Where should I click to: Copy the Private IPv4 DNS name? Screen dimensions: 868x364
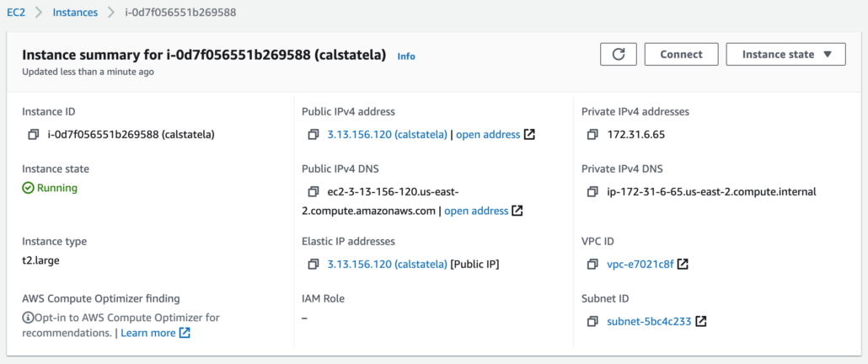(x=593, y=192)
